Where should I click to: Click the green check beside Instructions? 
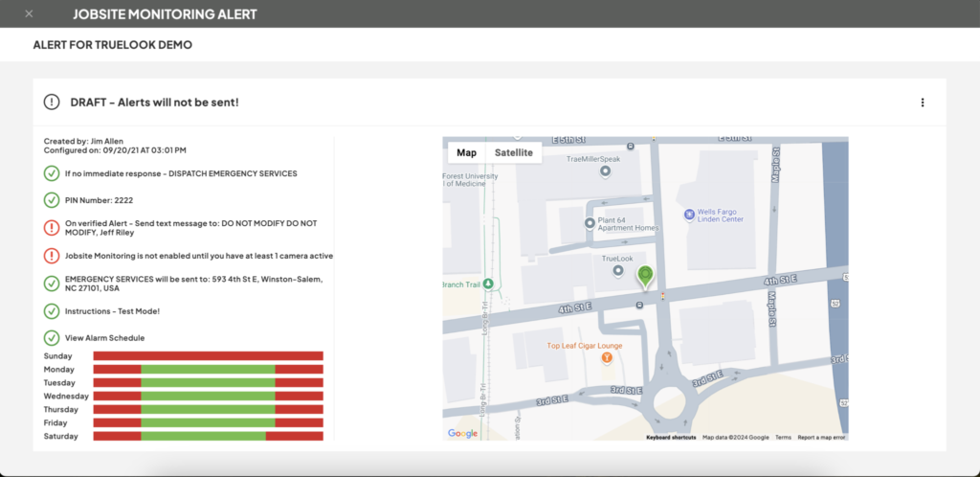coord(52,310)
